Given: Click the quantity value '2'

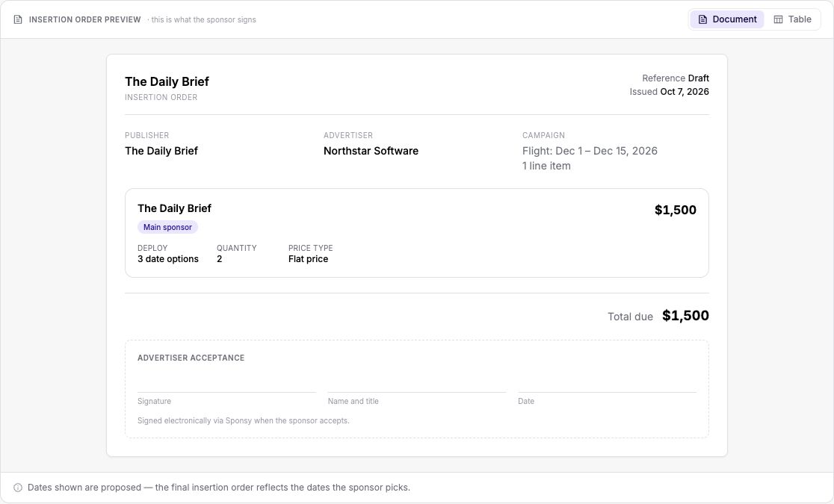Looking at the screenshot, I should tap(219, 259).
